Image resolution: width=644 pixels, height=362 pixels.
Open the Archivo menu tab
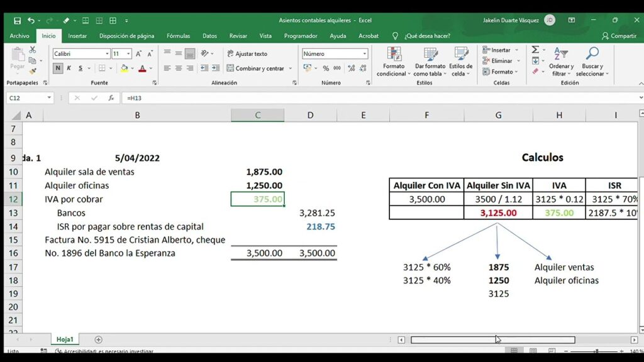coord(19,36)
